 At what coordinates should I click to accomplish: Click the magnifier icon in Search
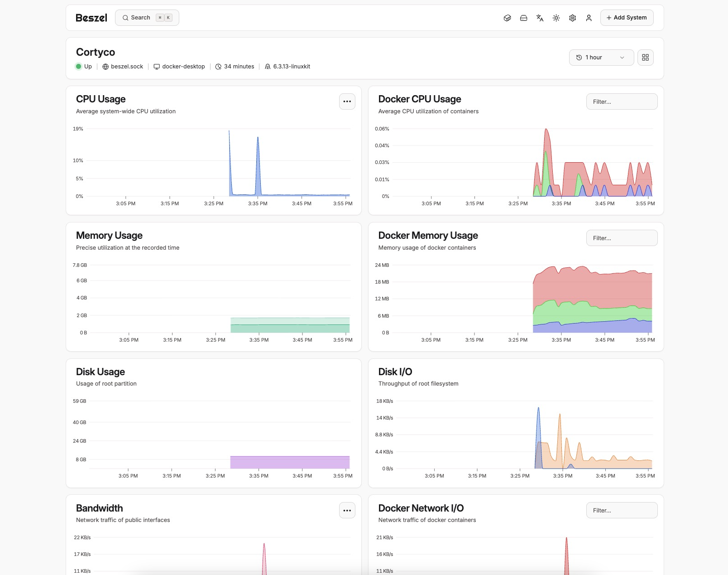pos(125,18)
